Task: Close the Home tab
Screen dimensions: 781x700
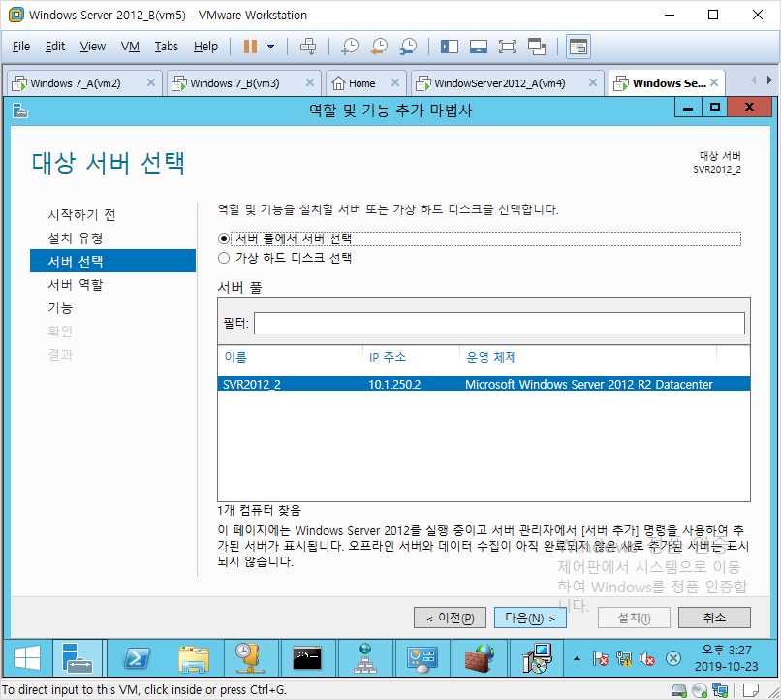Action: 395,82
